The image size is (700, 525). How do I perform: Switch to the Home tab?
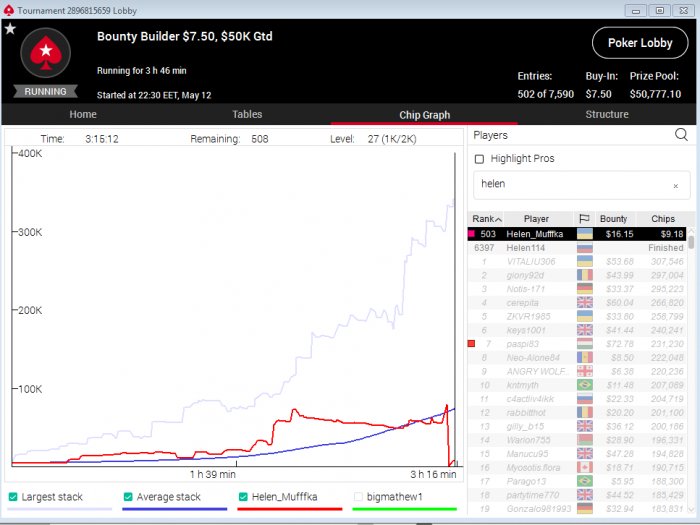pyautogui.click(x=83, y=114)
